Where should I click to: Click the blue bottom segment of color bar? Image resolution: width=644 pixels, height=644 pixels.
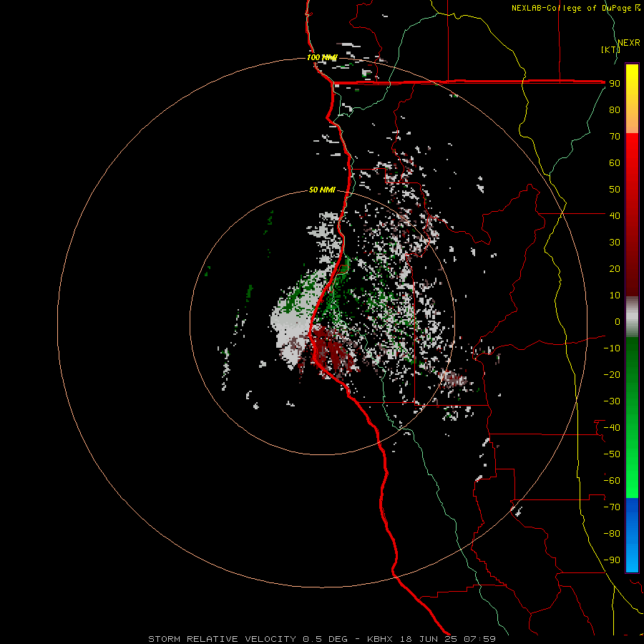pos(632,535)
